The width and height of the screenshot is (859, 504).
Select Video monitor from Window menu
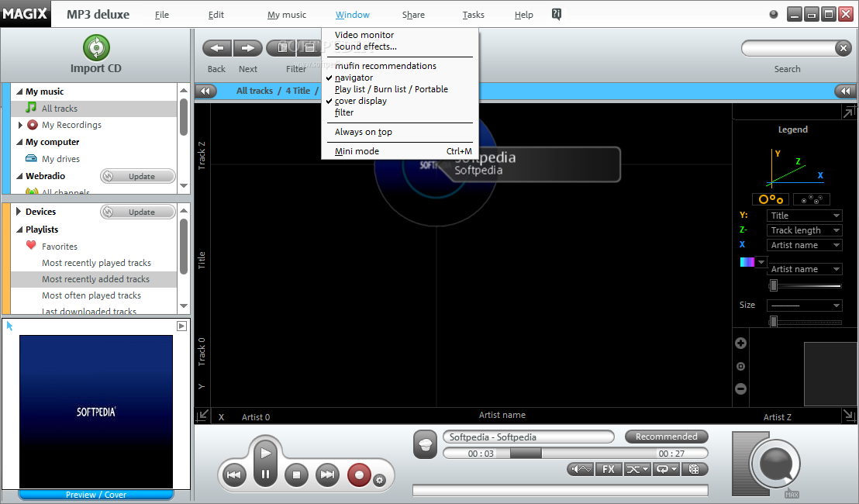pyautogui.click(x=364, y=35)
